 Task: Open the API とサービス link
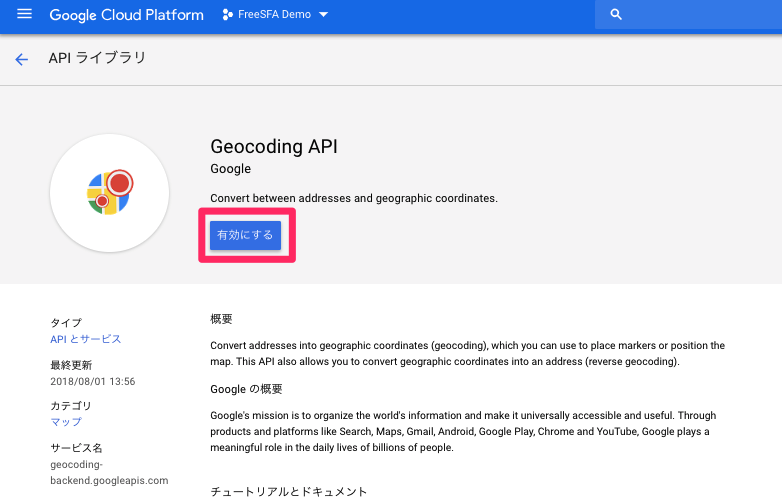tap(86, 339)
